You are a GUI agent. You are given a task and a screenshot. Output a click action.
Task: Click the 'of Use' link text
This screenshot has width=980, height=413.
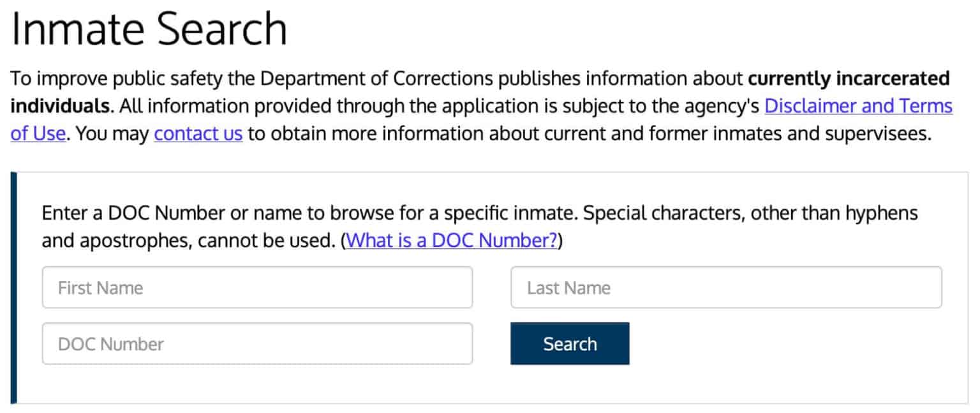pos(38,134)
